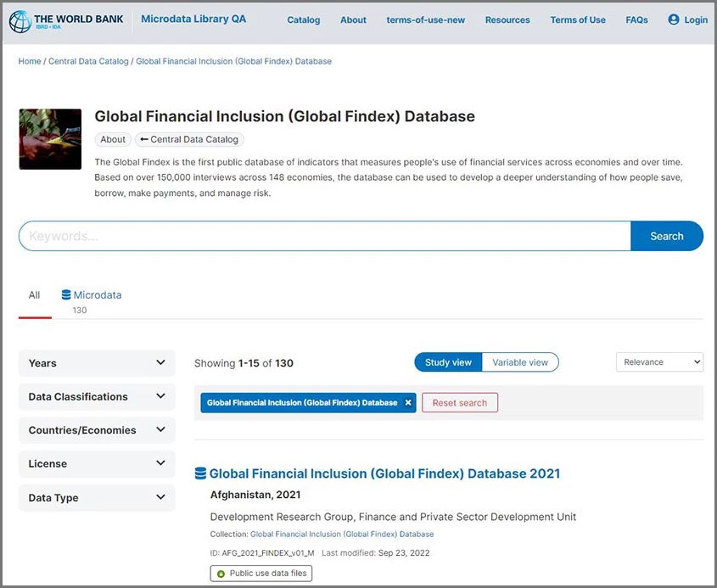Expand the Years filter
717x588 pixels.
click(97, 363)
